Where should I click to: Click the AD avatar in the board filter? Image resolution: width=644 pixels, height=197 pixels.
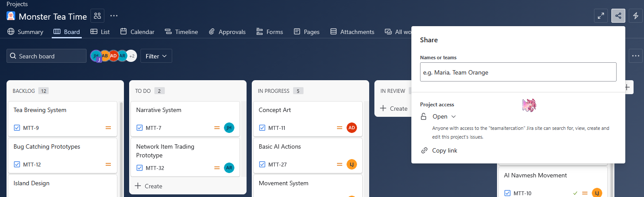coord(113,56)
